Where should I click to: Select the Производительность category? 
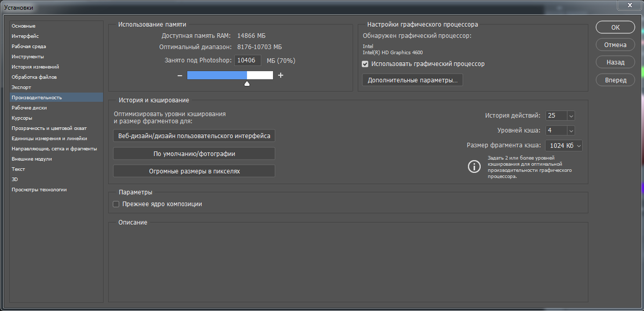pyautogui.click(x=56, y=97)
